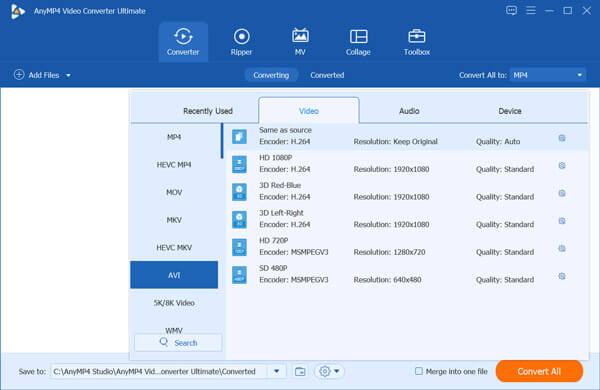The width and height of the screenshot is (600, 390).
Task: Select the AVI format category
Action: (174, 275)
